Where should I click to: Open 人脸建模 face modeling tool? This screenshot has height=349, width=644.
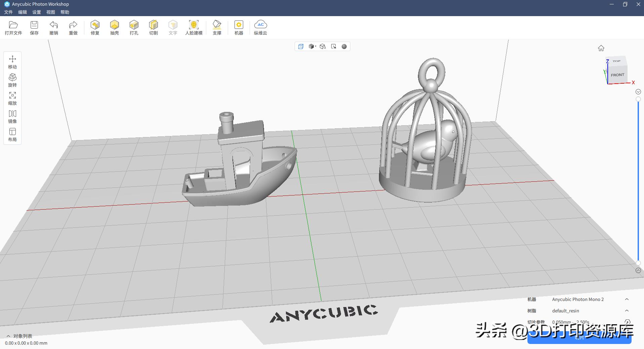[x=194, y=28]
